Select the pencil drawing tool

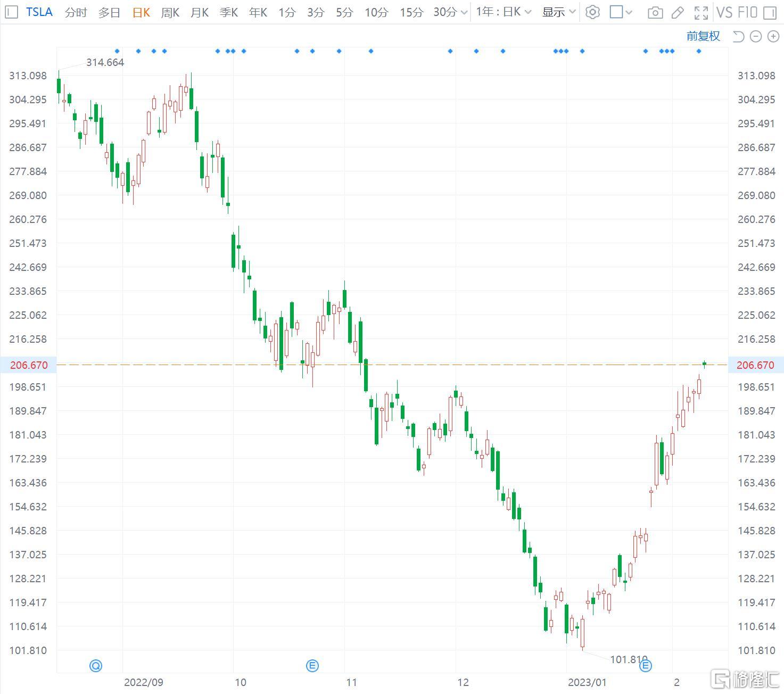click(x=678, y=12)
